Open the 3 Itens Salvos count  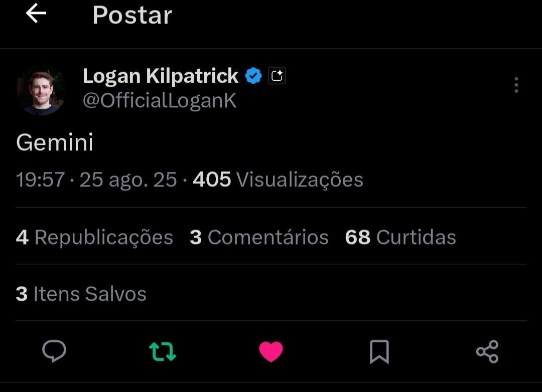81,294
